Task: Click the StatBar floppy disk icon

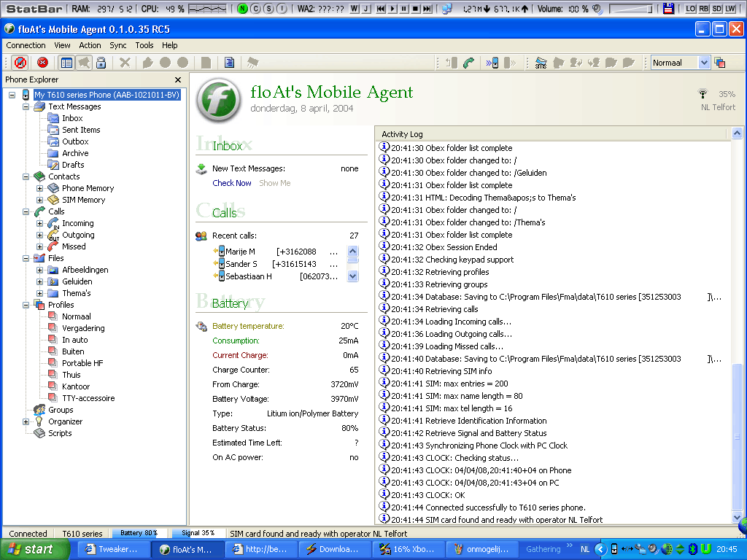Action: [668, 9]
